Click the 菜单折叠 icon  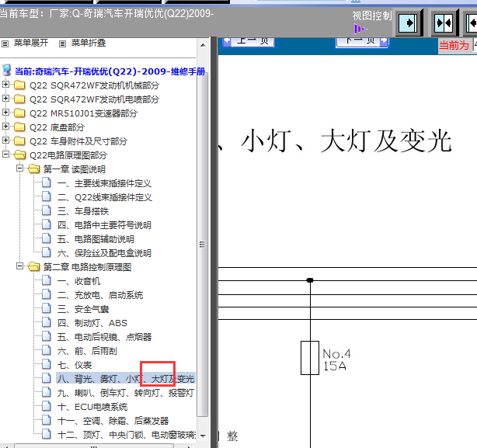pos(62,43)
